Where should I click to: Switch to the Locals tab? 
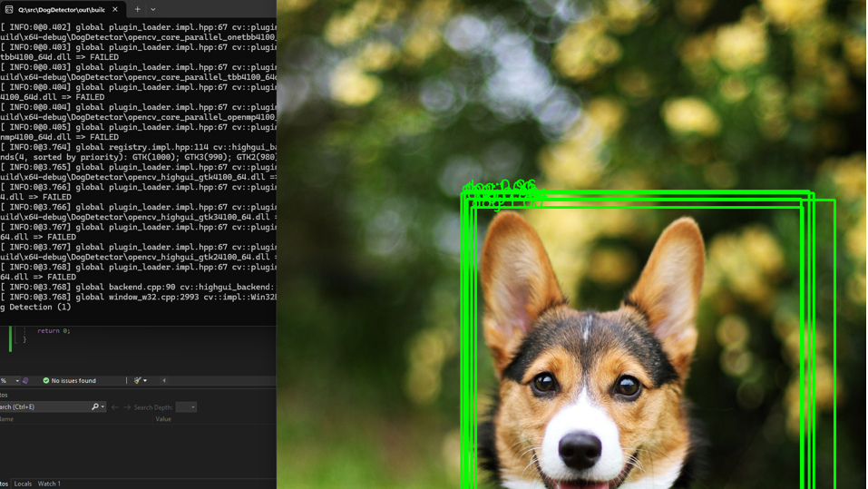23,484
